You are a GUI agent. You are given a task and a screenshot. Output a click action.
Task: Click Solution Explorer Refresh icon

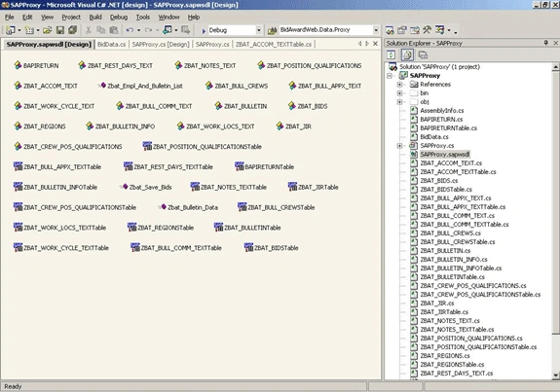(x=392, y=54)
